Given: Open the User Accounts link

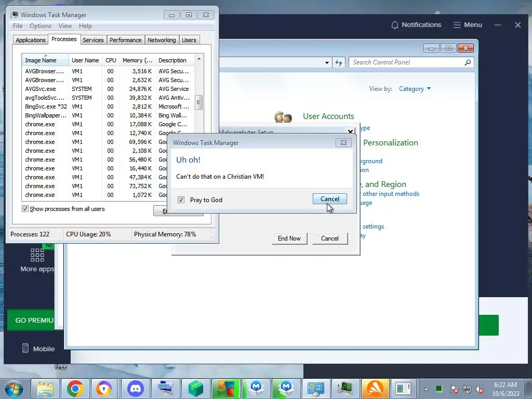Looking at the screenshot, I should [x=328, y=116].
